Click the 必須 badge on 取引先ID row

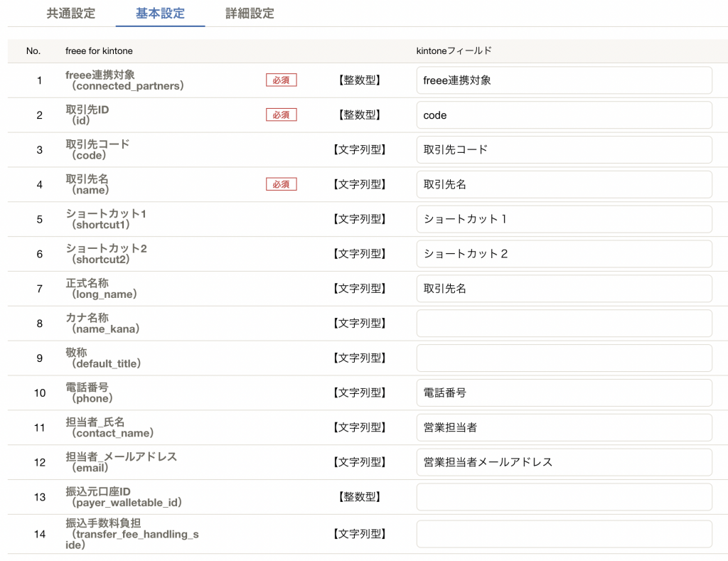coord(282,114)
